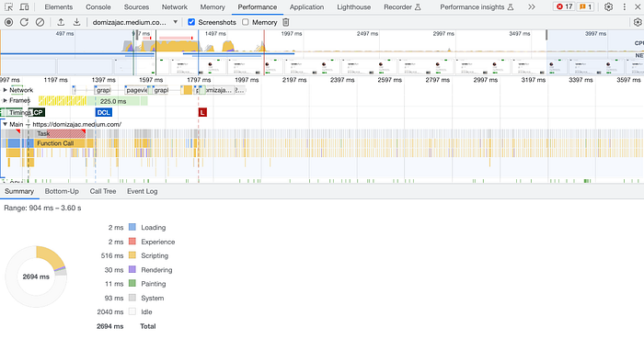Open the Memory panel tab
Viewport: 644px width, 339px height.
click(213, 7)
